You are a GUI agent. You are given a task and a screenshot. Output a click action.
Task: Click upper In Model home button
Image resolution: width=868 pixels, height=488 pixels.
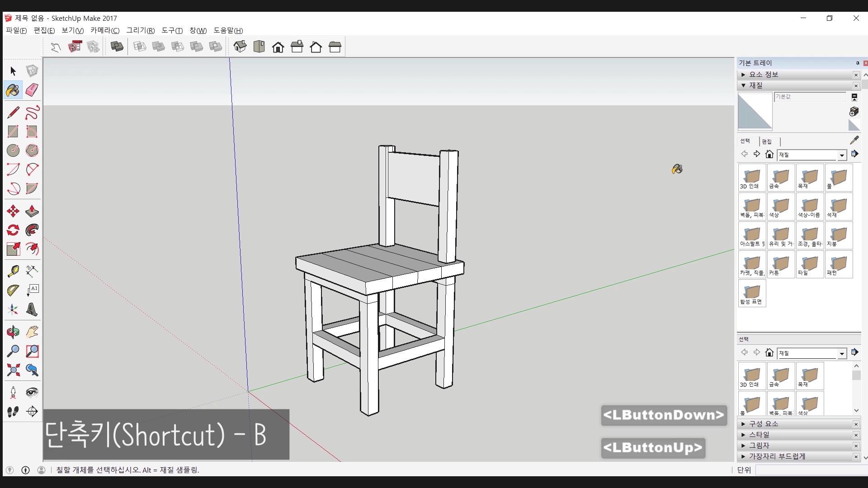[769, 155]
